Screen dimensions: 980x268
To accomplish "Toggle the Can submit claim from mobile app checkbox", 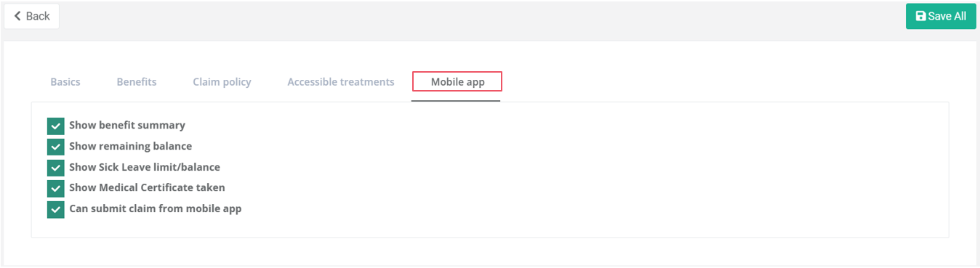I will (x=56, y=210).
